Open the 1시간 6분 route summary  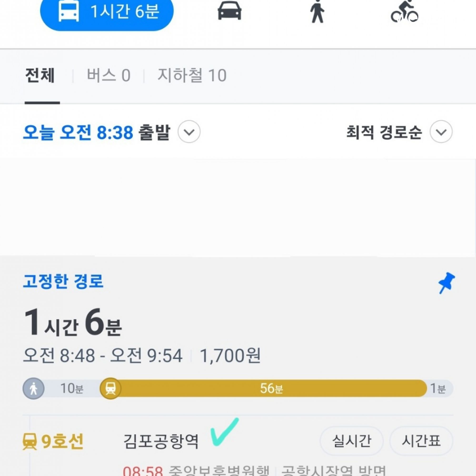point(73,323)
